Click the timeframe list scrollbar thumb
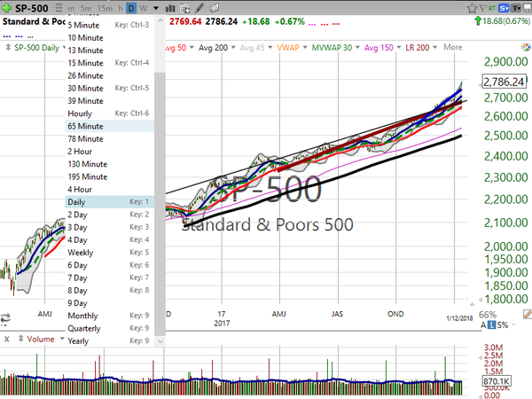The width and height of the screenshot is (532, 399). click(160, 204)
